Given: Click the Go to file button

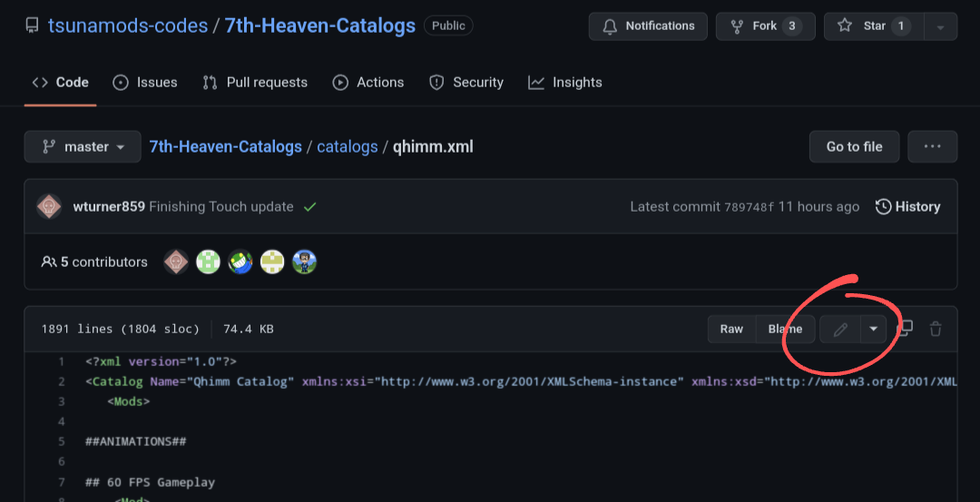Looking at the screenshot, I should 855,147.
